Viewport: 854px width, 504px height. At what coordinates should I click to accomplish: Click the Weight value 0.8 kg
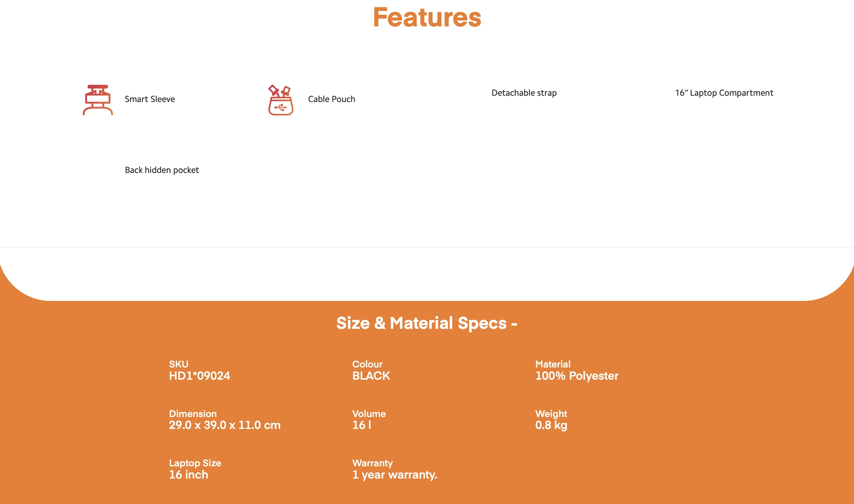tap(551, 425)
